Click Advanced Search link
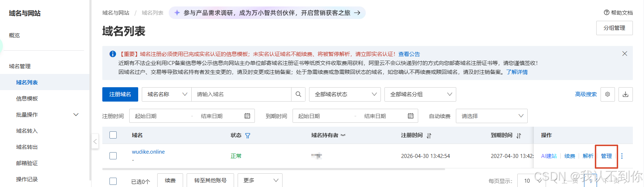 click(x=586, y=94)
